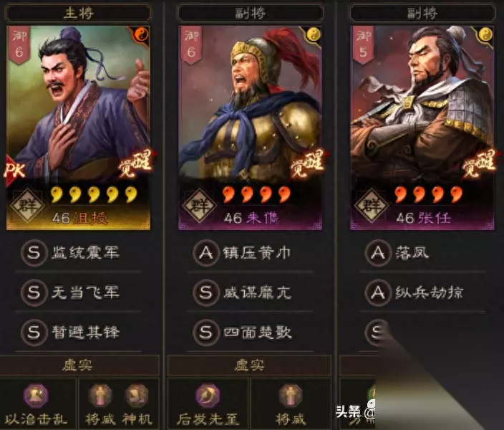The image size is (504, 430).
Task: Select the 落凤 skill slot
Action: pyautogui.click(x=422, y=253)
